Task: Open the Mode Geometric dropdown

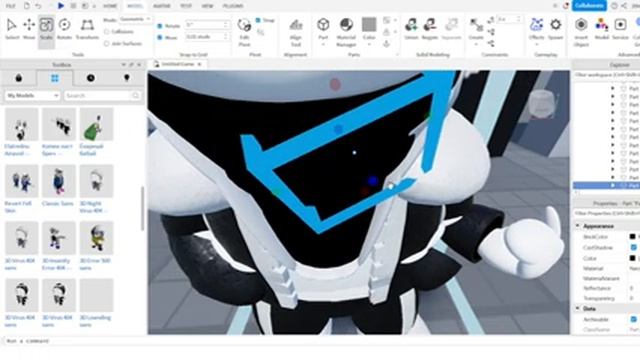Action: point(136,19)
